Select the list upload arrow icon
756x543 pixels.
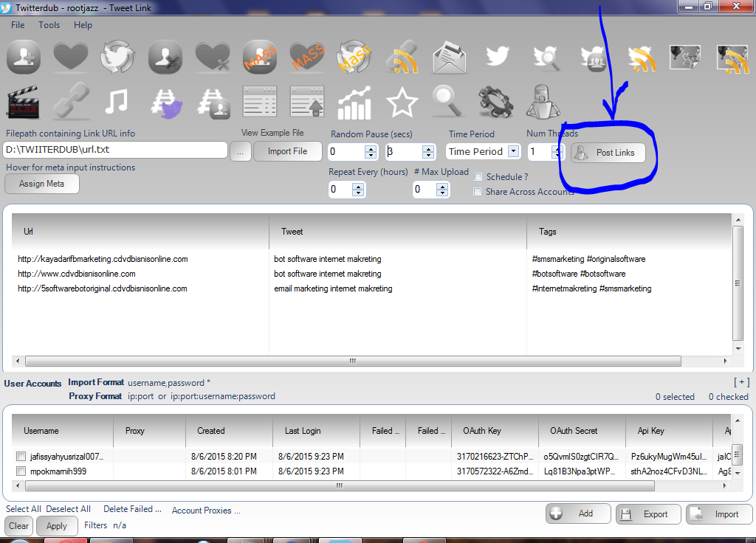coord(307,102)
